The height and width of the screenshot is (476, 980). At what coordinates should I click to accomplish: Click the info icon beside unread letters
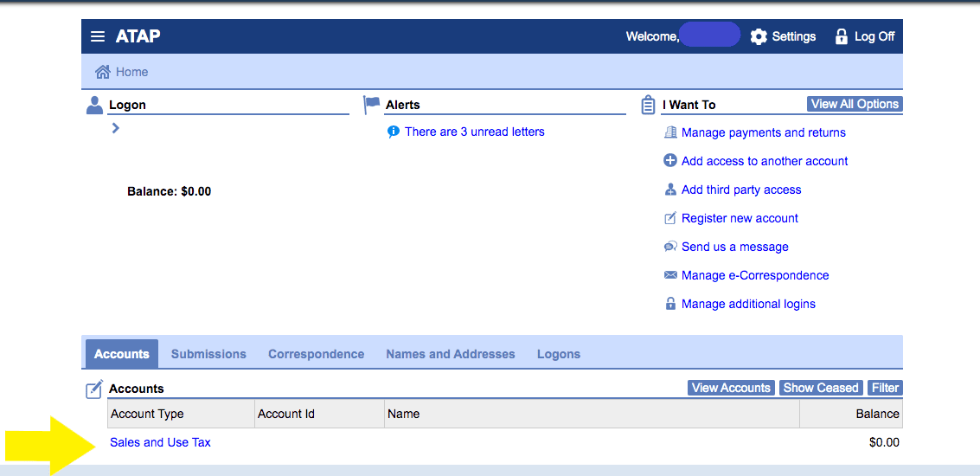click(x=394, y=132)
